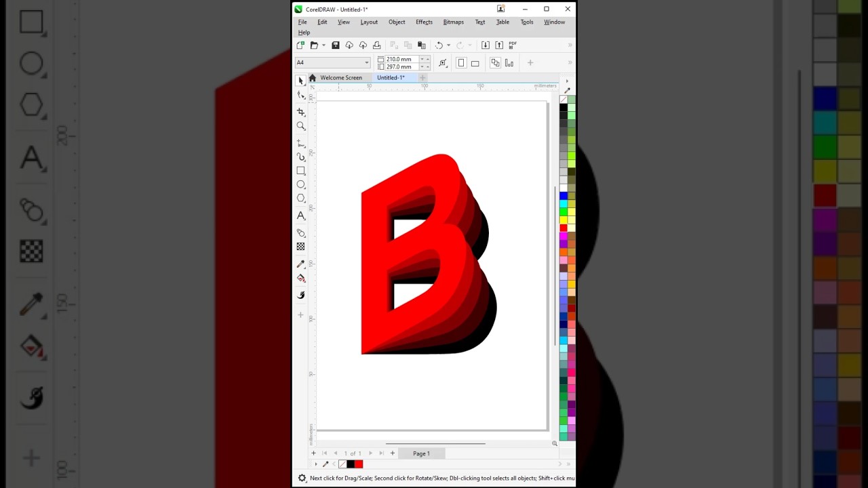Open the Object menu
Viewport: 868px width, 488px height.
(397, 22)
